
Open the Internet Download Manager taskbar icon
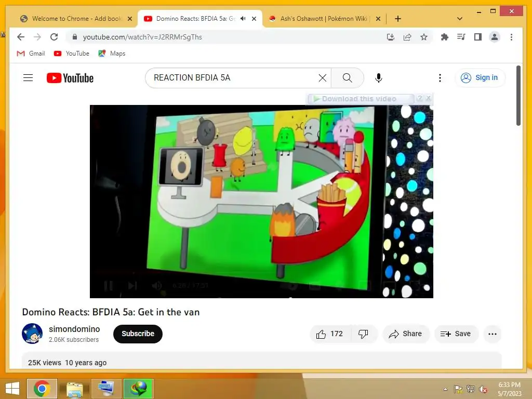pyautogui.click(x=138, y=389)
